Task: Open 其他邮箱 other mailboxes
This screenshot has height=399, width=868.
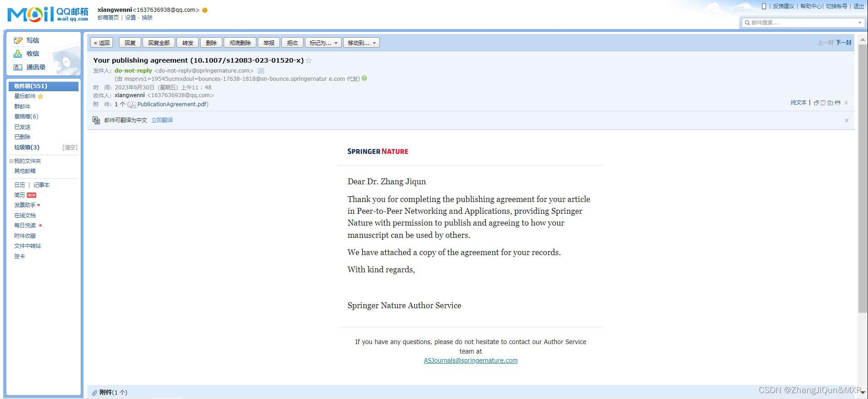Action: [x=25, y=171]
